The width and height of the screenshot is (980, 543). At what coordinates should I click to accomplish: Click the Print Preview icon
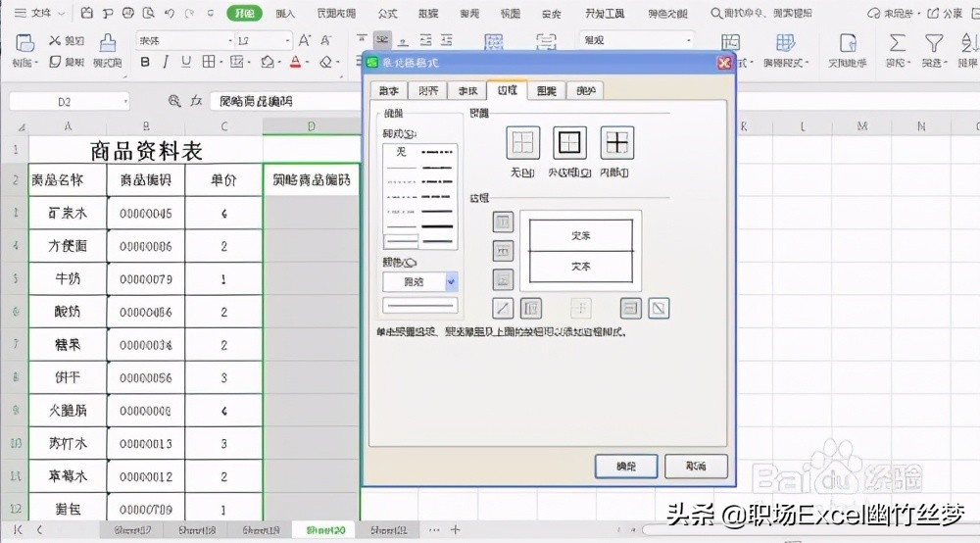click(x=149, y=13)
